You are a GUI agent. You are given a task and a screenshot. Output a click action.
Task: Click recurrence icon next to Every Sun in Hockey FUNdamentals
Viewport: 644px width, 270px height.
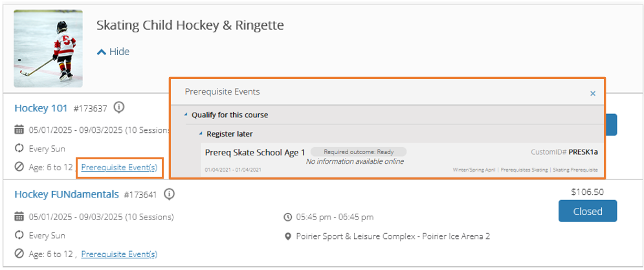click(19, 236)
